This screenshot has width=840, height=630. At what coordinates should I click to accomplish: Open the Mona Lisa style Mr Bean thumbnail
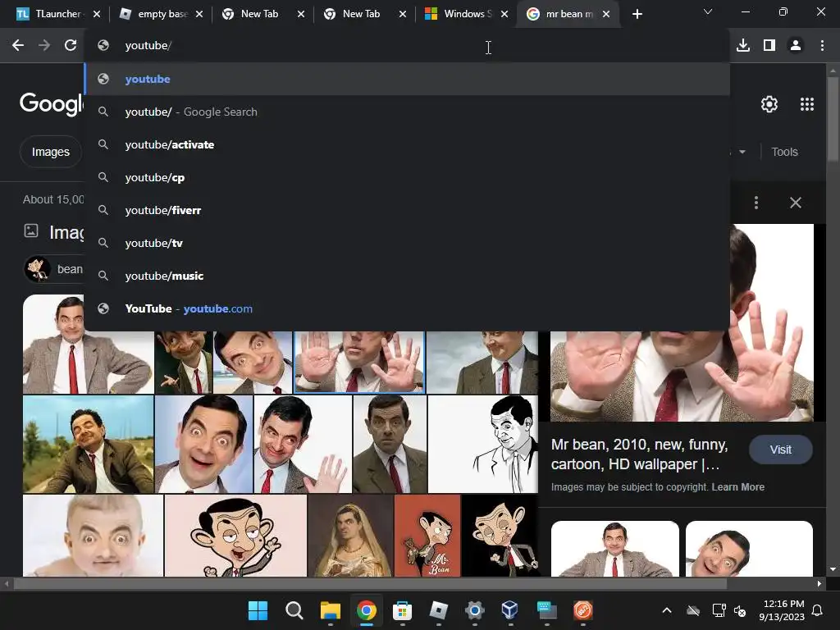(350, 535)
